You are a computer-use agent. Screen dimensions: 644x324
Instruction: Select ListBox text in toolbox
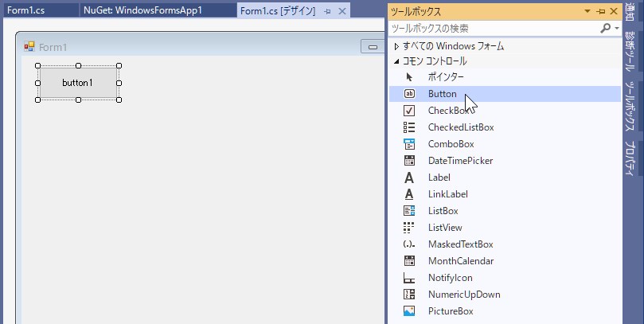coord(443,211)
